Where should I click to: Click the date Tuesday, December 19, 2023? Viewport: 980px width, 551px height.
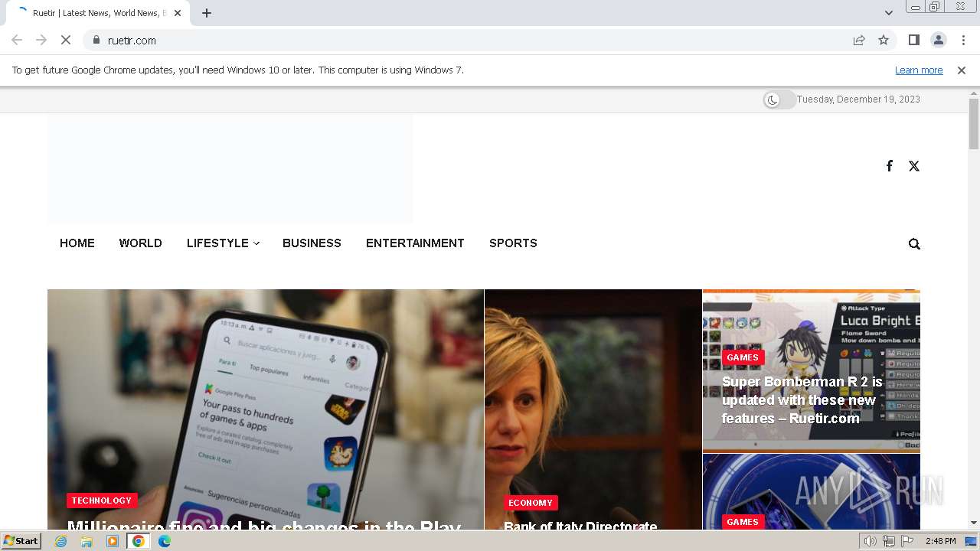click(x=858, y=99)
